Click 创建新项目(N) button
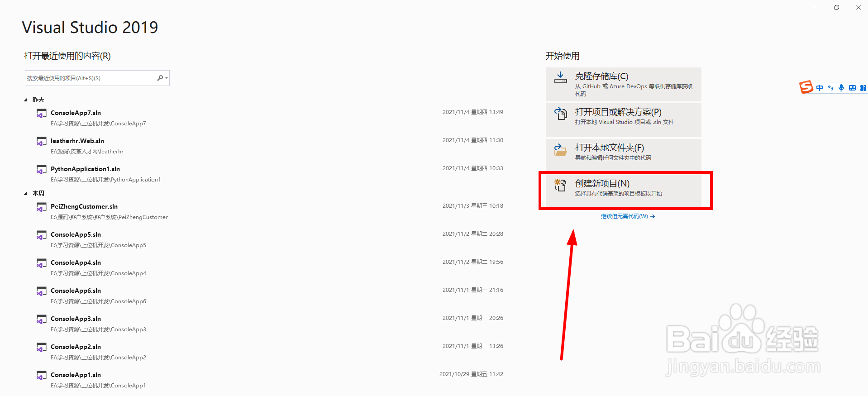Viewport: 868px width, 396px height. [624, 191]
